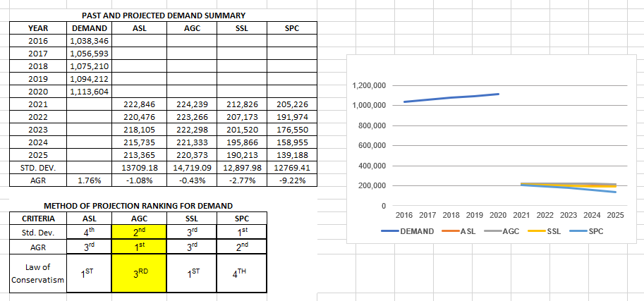
Task: Click the SPC legend entry in chart
Action: point(587,231)
